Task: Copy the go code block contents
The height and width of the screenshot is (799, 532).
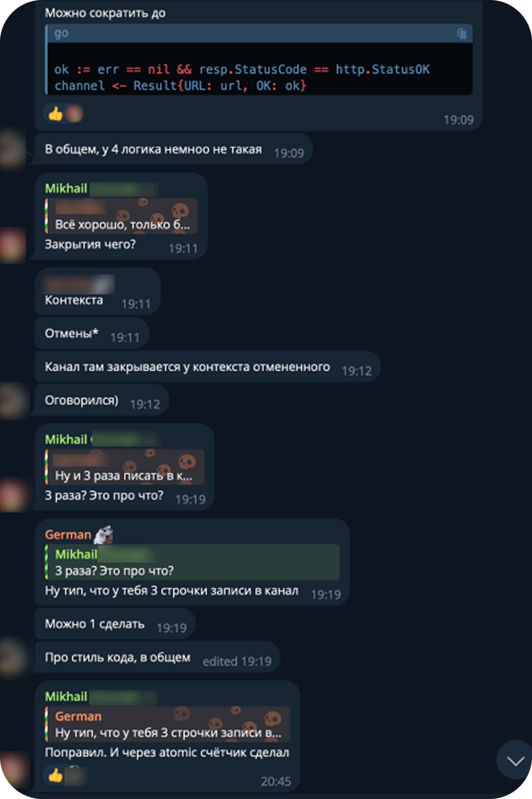Action: [462, 34]
